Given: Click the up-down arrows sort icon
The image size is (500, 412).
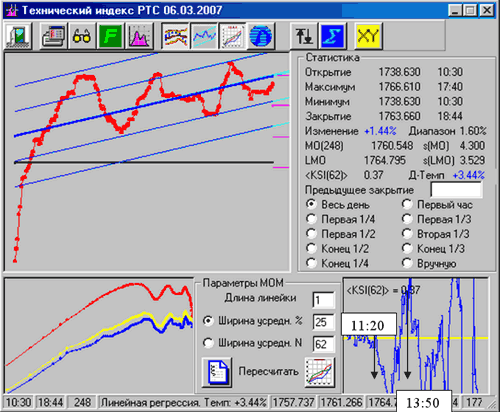Looking at the screenshot, I should pos(304,36).
